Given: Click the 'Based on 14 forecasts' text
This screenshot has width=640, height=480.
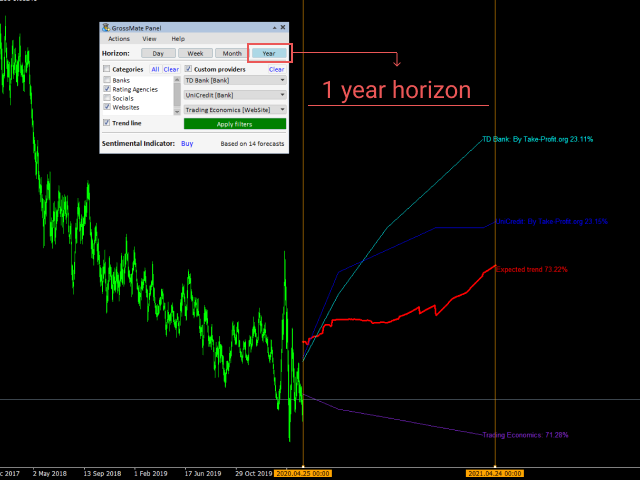Looking at the screenshot, I should pos(252,144).
